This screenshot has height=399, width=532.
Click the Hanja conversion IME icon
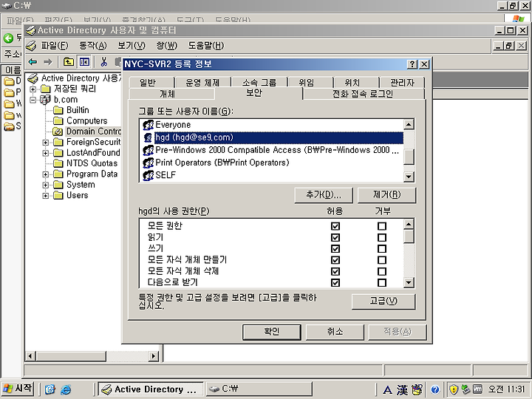[x=403, y=389]
